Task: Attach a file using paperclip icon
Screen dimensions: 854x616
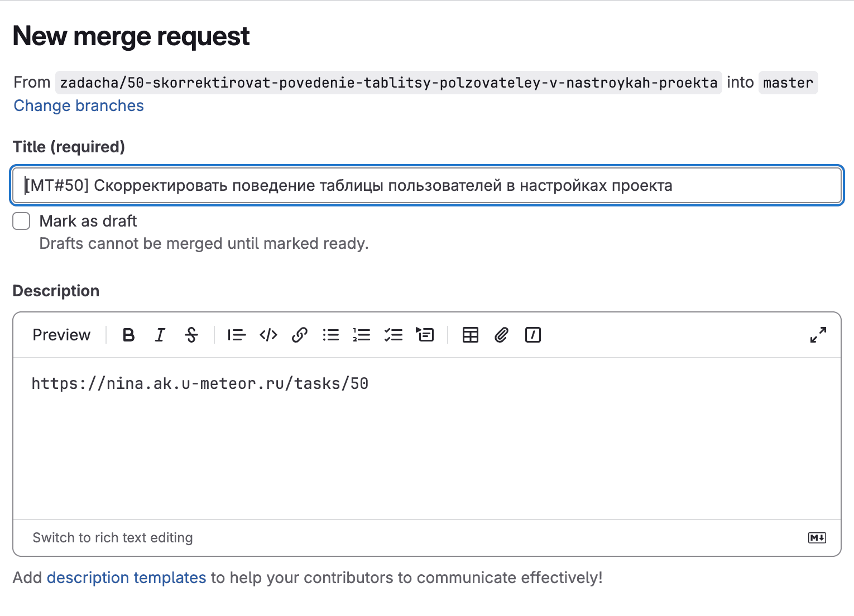Action: click(501, 335)
